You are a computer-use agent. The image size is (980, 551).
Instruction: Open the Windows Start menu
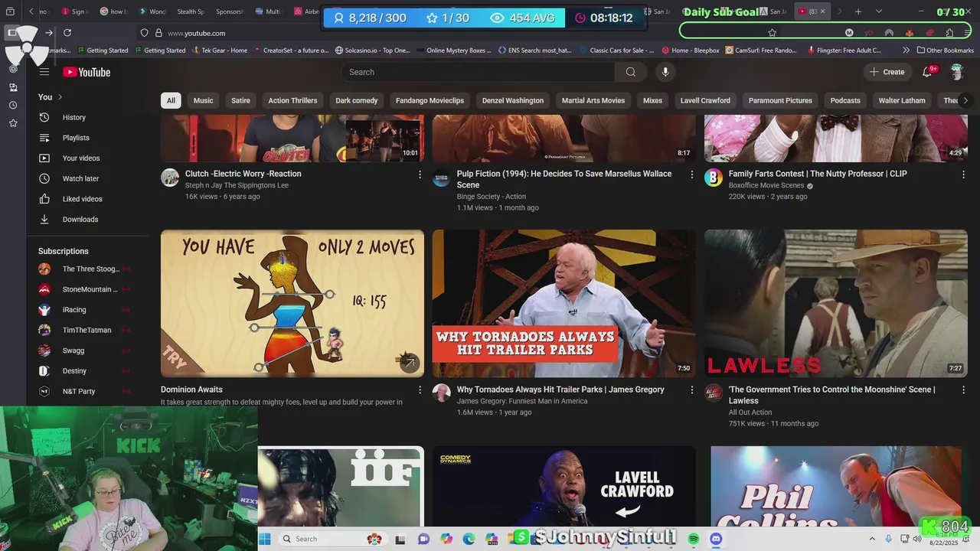[x=264, y=539]
